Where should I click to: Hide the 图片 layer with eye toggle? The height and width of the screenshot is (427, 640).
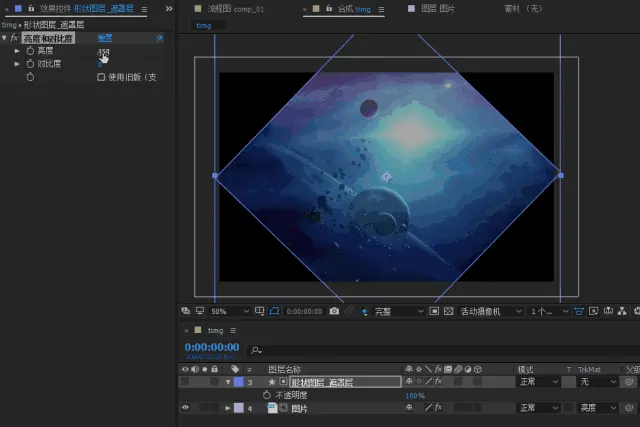[185, 407]
